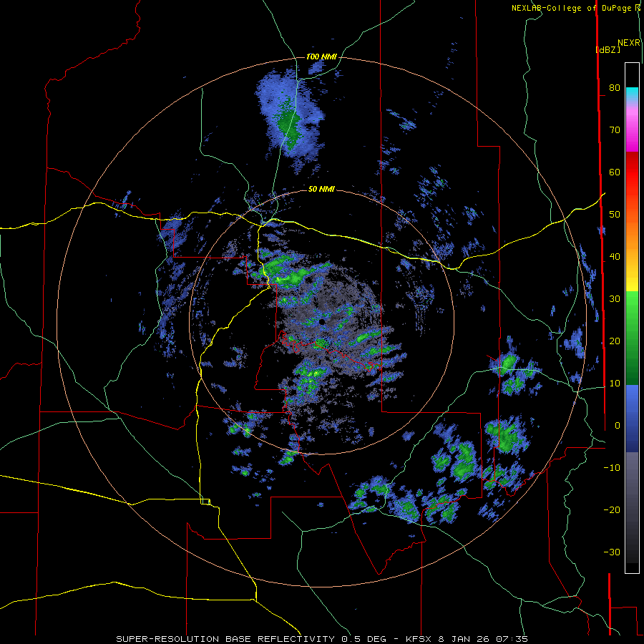Click the NEXR label above the color scale
The height and width of the screenshot is (644, 644).
click(x=629, y=43)
